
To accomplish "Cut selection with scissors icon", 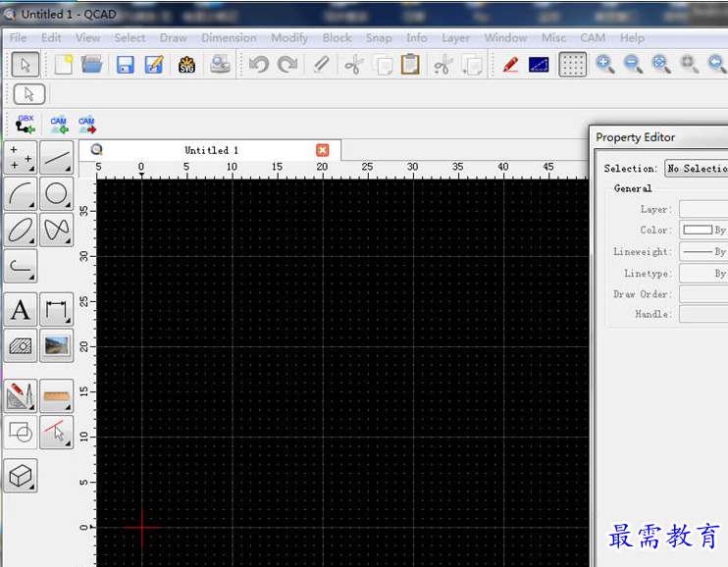I will tap(354, 65).
